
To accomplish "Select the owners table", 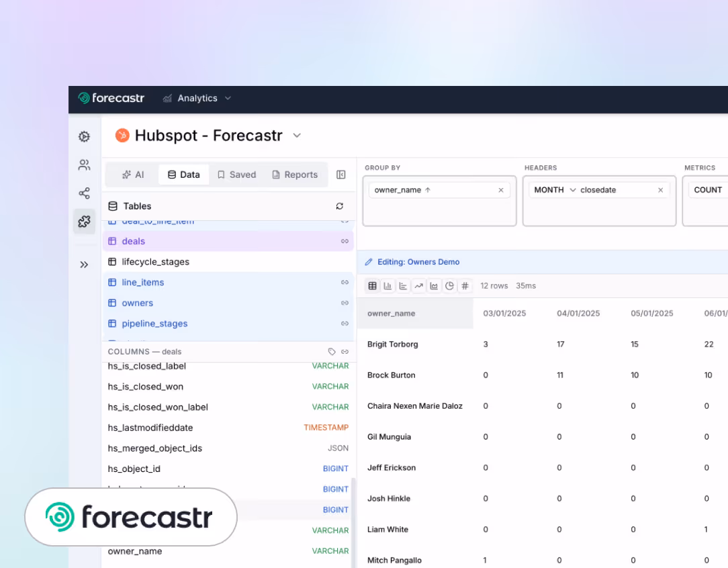I will tap(228, 303).
